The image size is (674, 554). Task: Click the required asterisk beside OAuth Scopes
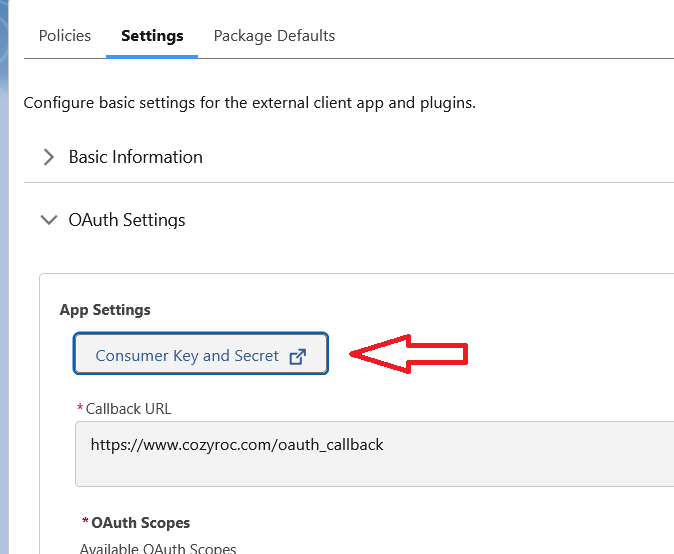(85, 522)
